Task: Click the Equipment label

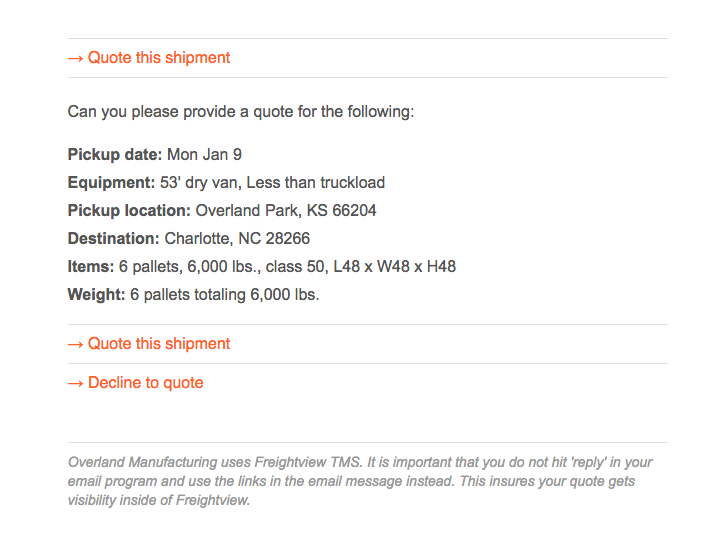Action: point(112,182)
